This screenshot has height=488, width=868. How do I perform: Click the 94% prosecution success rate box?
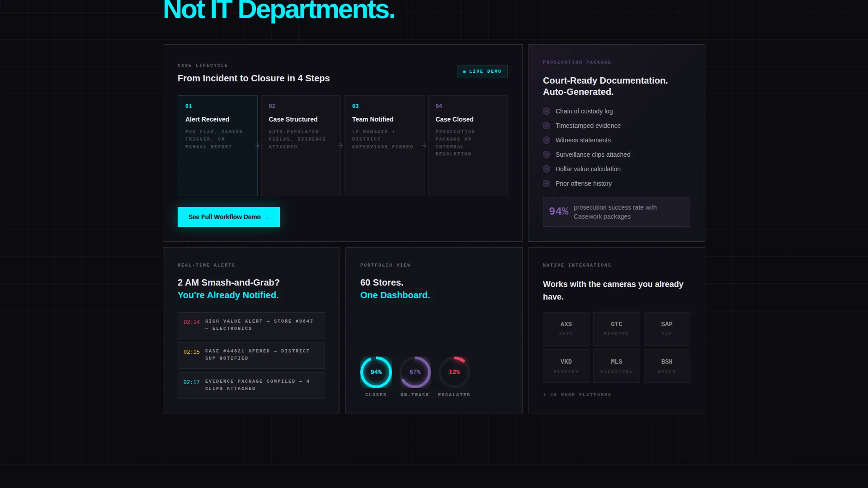tap(617, 212)
